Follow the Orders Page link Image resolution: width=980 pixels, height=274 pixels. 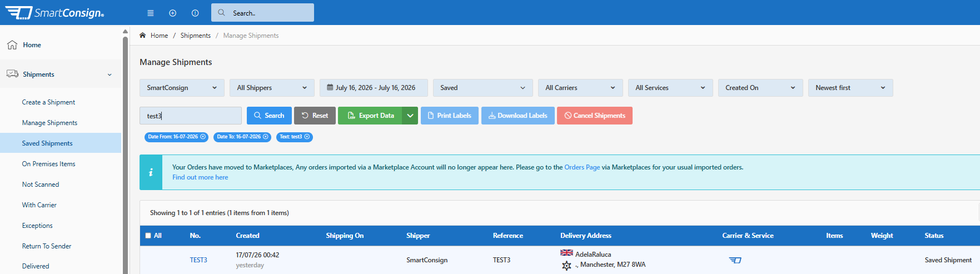(582, 167)
